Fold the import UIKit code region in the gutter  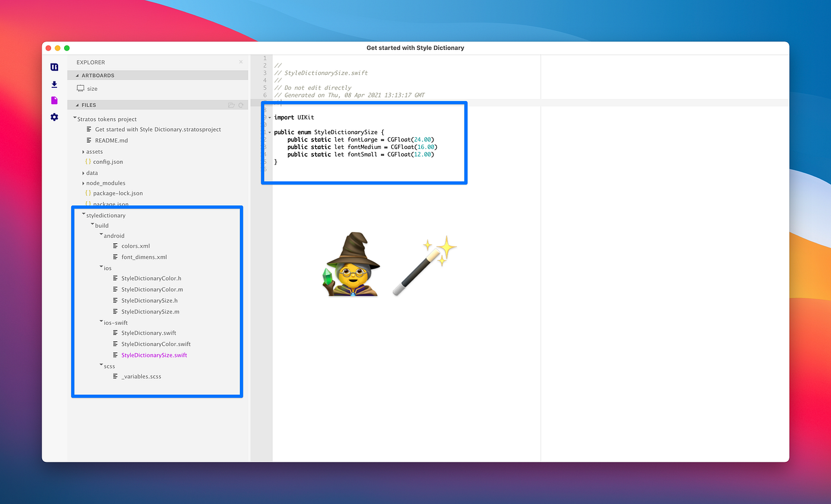270,117
